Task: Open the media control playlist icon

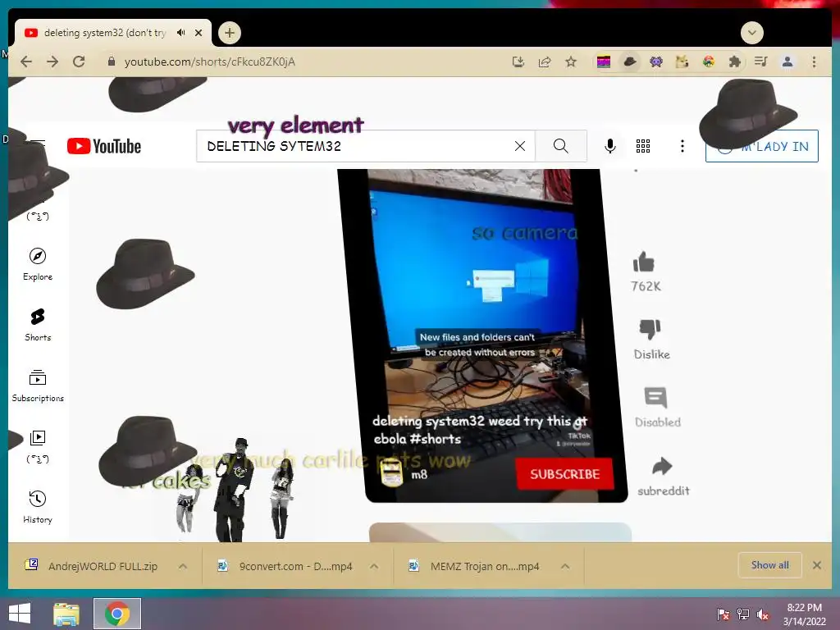Action: [x=760, y=62]
